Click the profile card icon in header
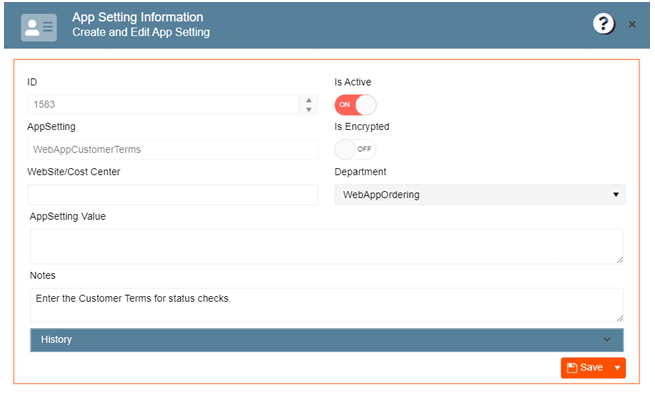Image resolution: width=655 pixels, height=406 pixels. tap(40, 26)
